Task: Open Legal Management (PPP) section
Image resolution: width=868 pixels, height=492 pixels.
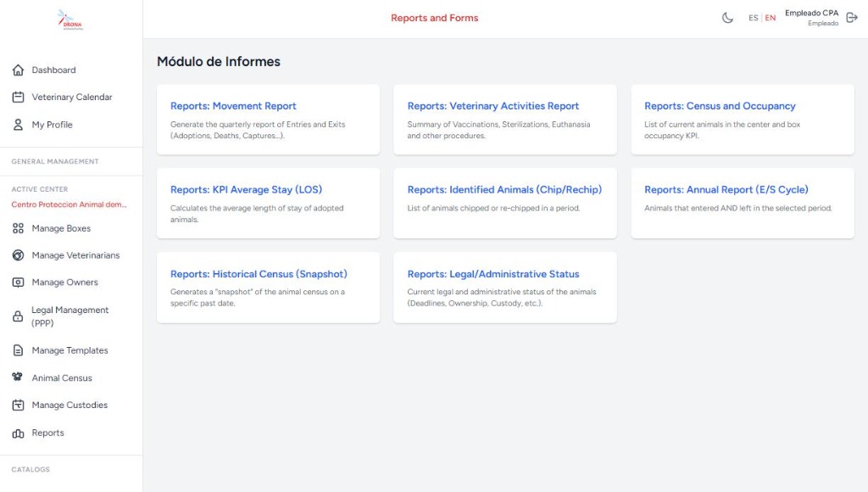Action: pos(71,316)
